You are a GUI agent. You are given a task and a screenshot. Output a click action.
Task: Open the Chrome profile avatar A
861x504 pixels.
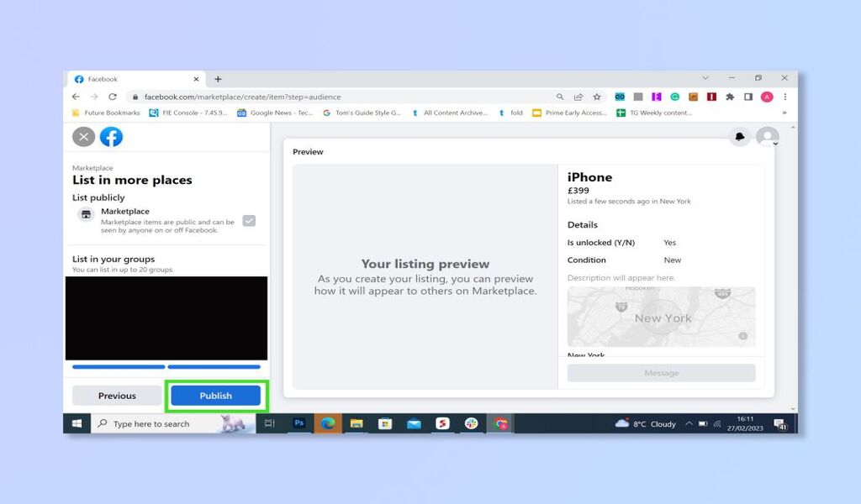[767, 97]
